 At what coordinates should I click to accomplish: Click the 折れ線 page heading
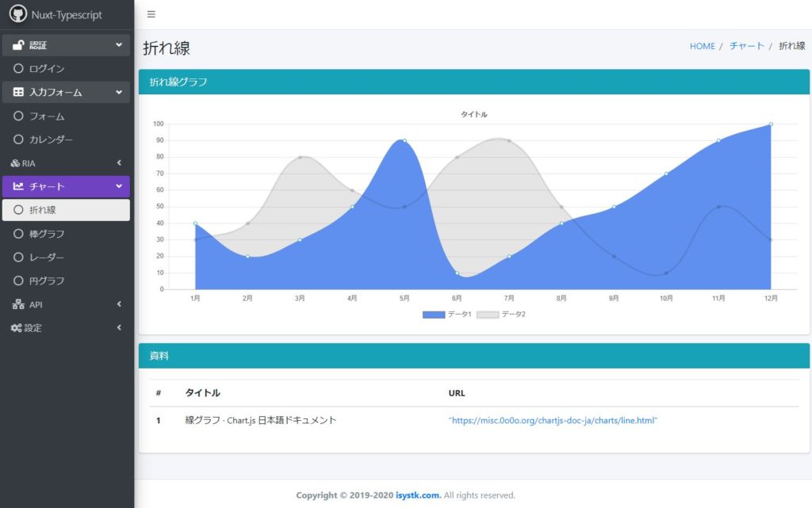coord(167,48)
